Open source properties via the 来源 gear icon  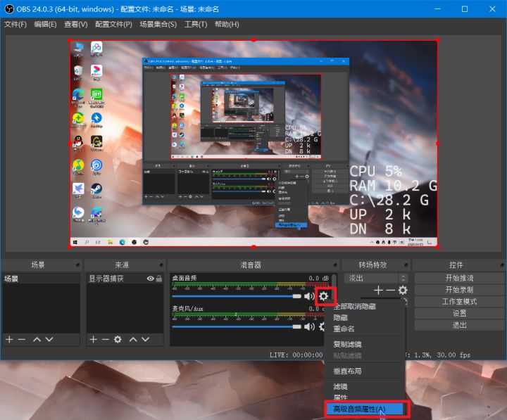118,339
